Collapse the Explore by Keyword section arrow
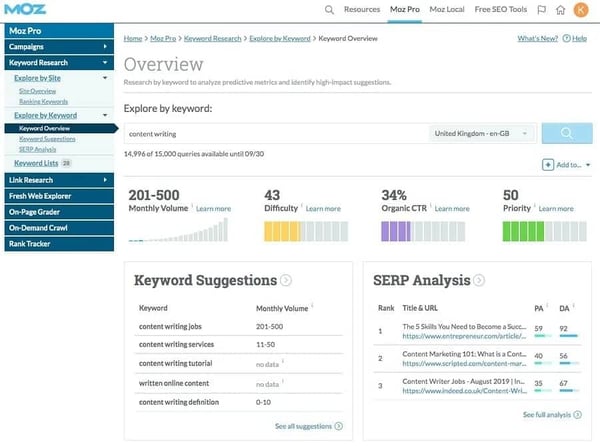The width and height of the screenshot is (600, 446). point(105,115)
